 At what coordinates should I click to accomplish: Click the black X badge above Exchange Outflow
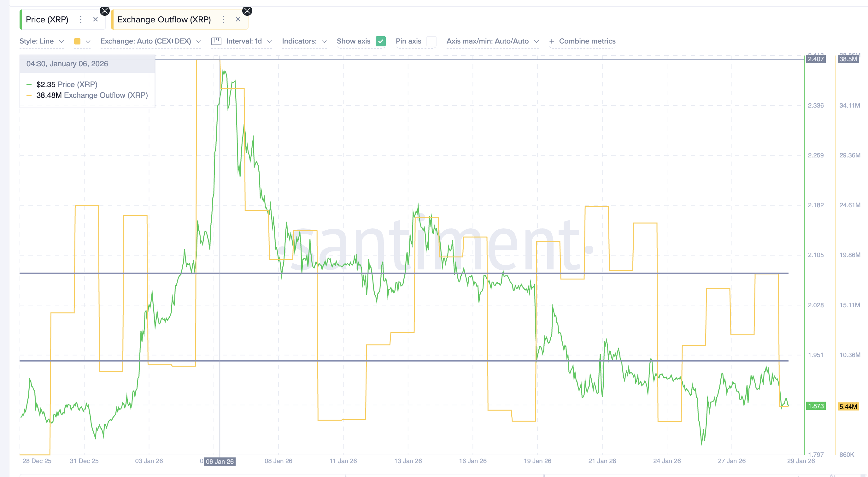pos(247,10)
